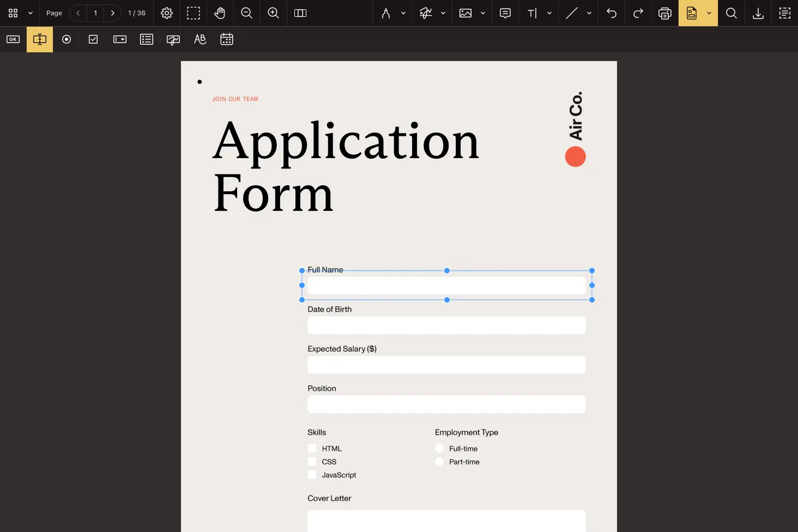The width and height of the screenshot is (798, 532).
Task: Select the checkbox widget tool
Action: click(x=93, y=39)
